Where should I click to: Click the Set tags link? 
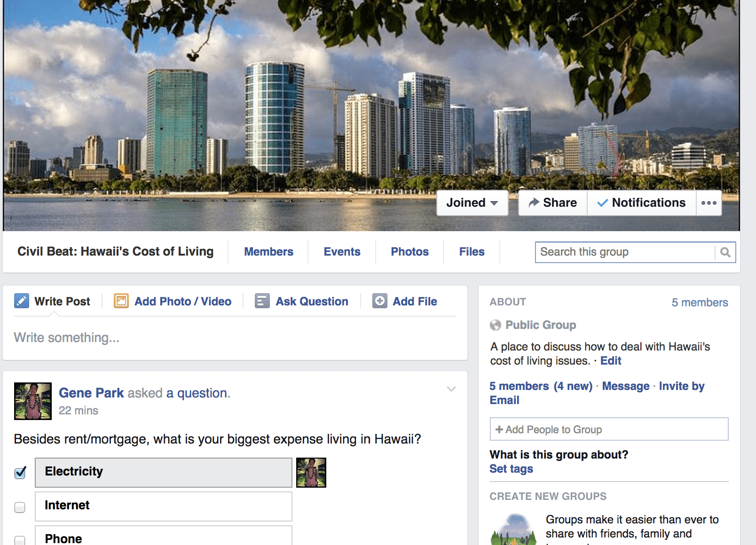coord(511,469)
